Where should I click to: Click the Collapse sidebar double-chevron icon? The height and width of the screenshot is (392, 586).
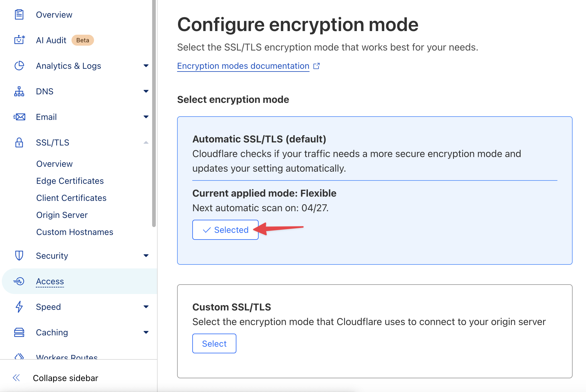click(x=16, y=378)
